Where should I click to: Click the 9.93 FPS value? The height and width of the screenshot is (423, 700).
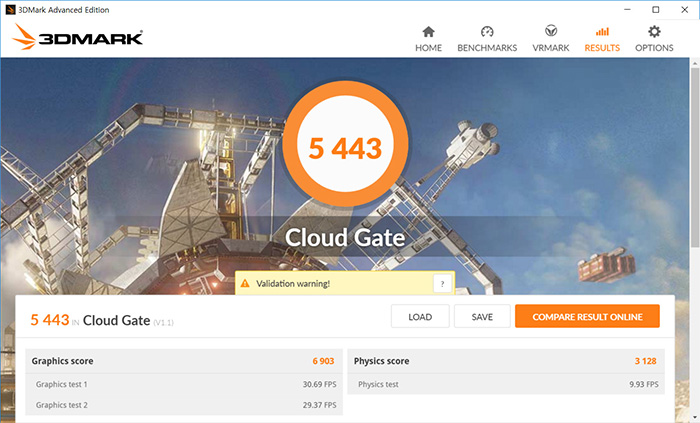pyautogui.click(x=644, y=384)
